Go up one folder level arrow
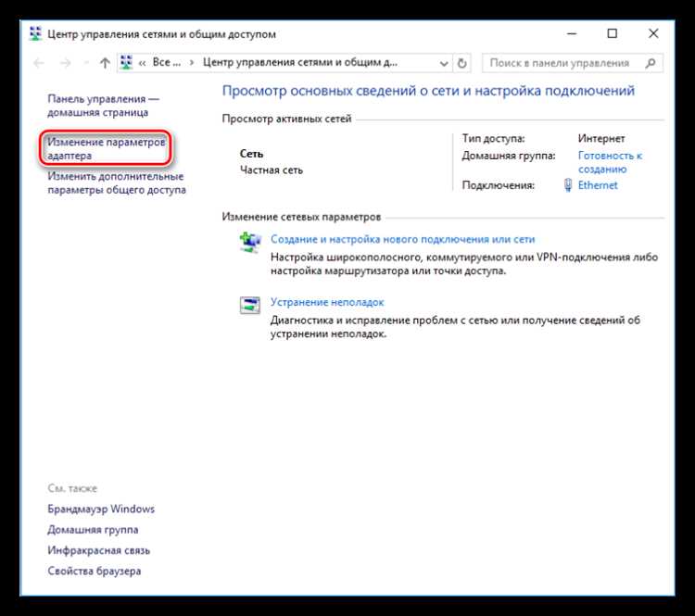Image resolution: width=695 pixels, height=616 pixels. coord(105,63)
